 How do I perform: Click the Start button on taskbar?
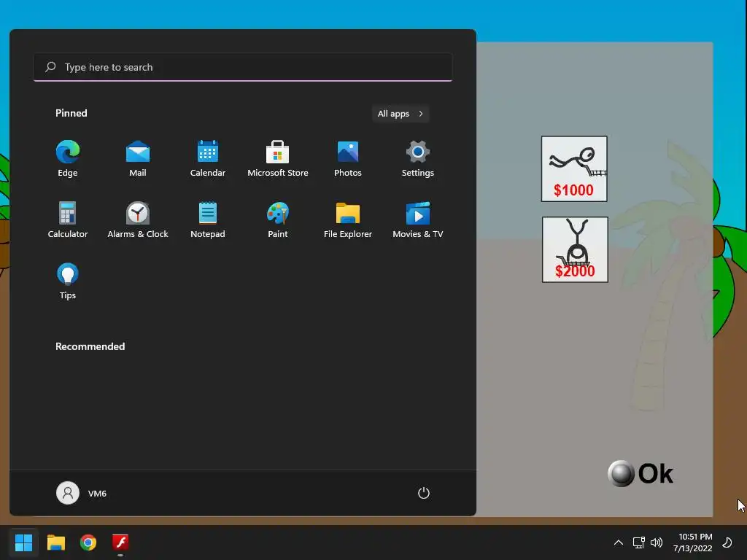coord(23,542)
